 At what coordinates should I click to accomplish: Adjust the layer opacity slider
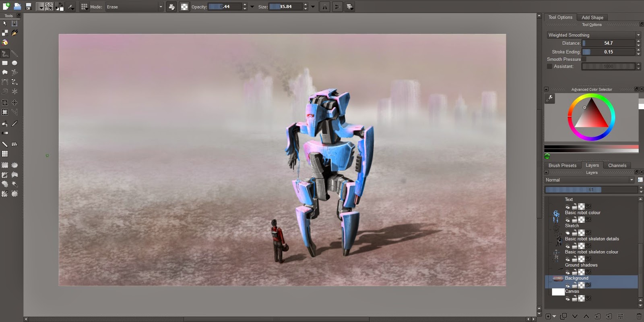pyautogui.click(x=591, y=189)
